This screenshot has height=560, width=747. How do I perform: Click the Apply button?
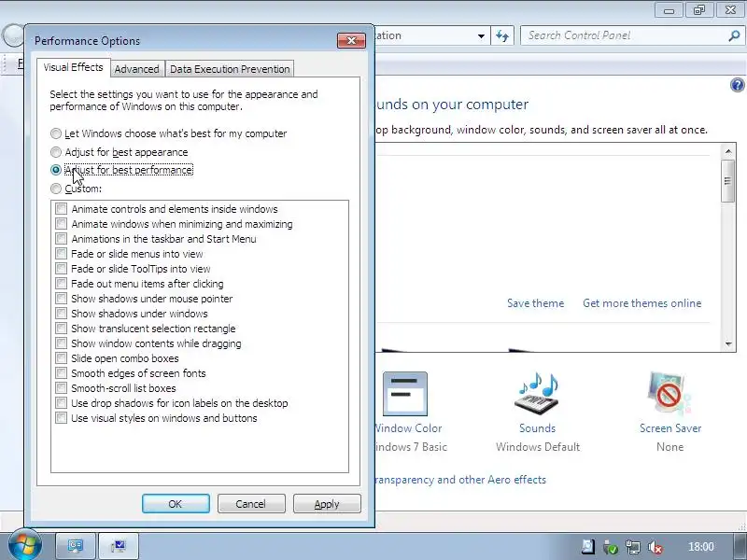[327, 504]
